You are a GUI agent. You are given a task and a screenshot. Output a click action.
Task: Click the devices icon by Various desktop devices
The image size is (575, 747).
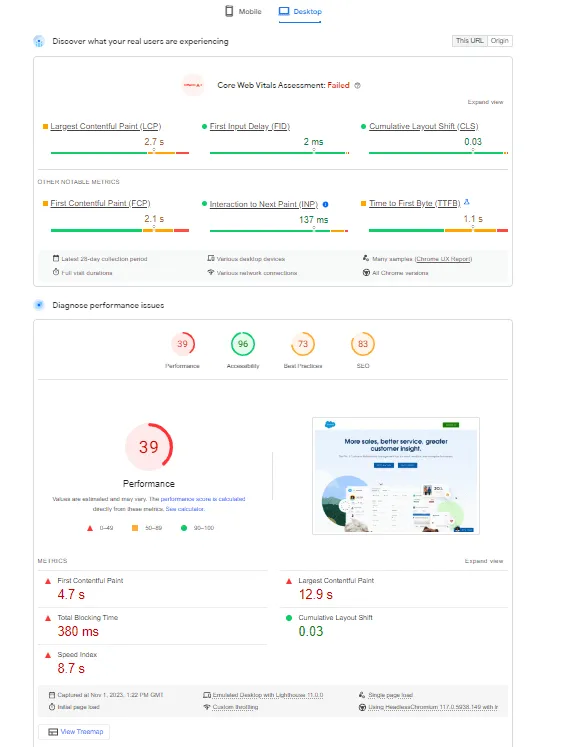click(x=211, y=259)
